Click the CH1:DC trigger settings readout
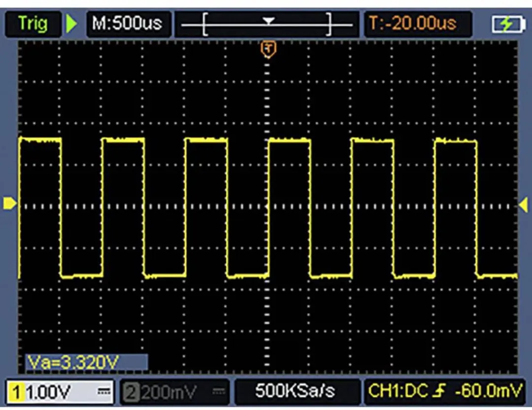The height and width of the screenshot is (410, 532). tap(444, 391)
